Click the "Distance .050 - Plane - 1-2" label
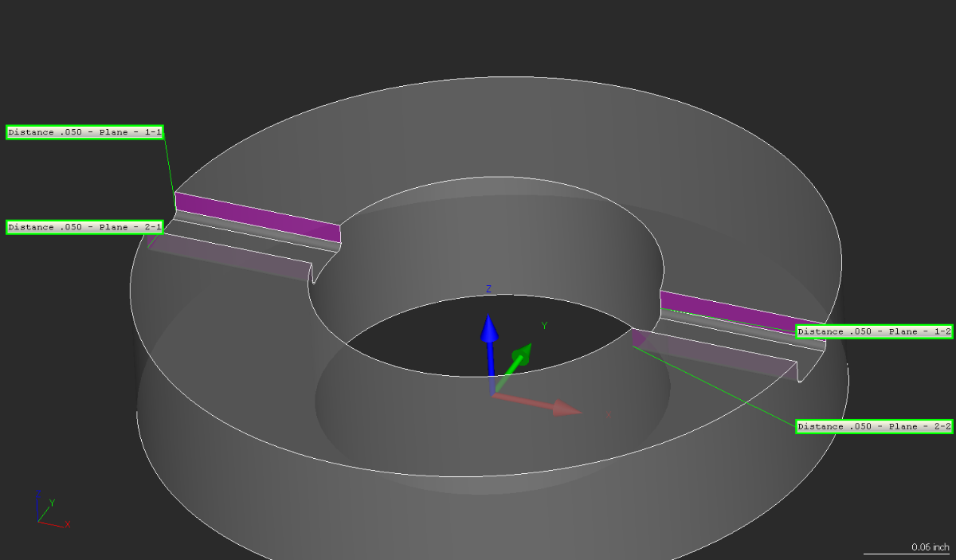 (874, 331)
